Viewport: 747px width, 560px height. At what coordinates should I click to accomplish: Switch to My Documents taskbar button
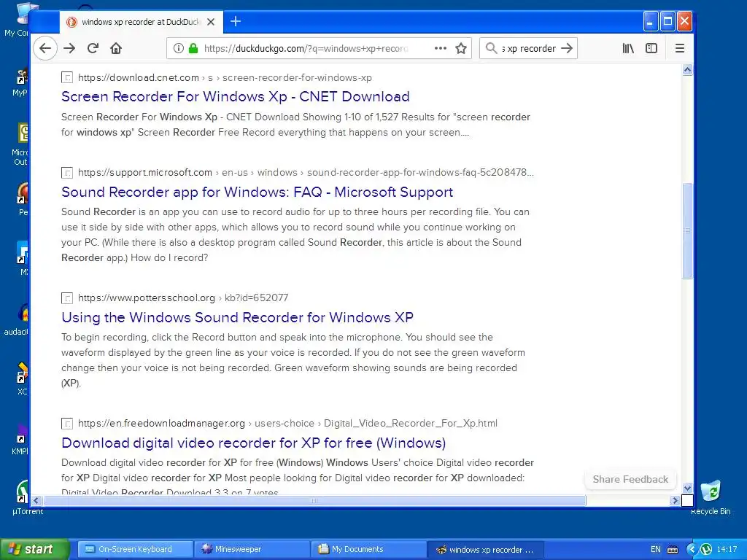tap(369, 549)
